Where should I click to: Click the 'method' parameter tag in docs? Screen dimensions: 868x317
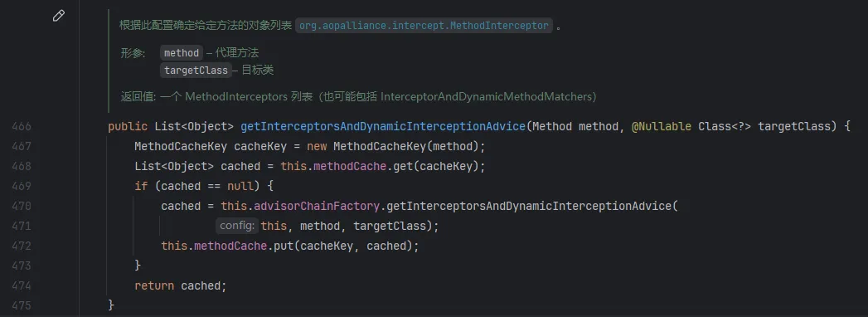click(182, 53)
